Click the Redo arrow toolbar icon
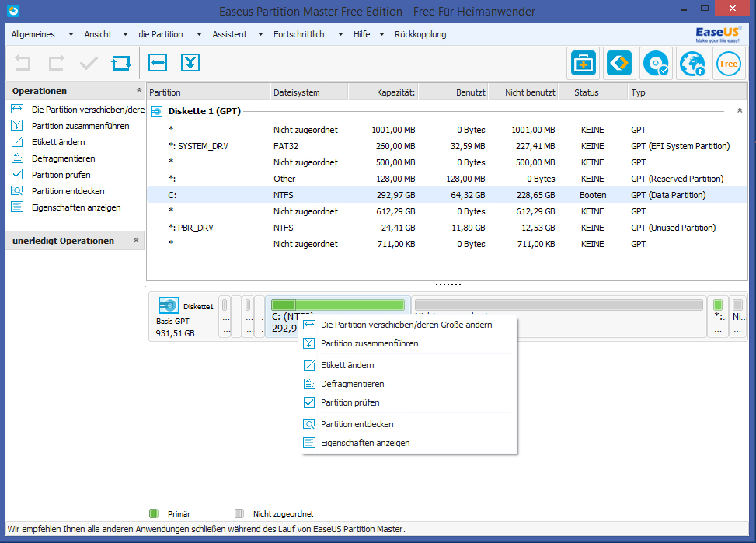 click(56, 63)
